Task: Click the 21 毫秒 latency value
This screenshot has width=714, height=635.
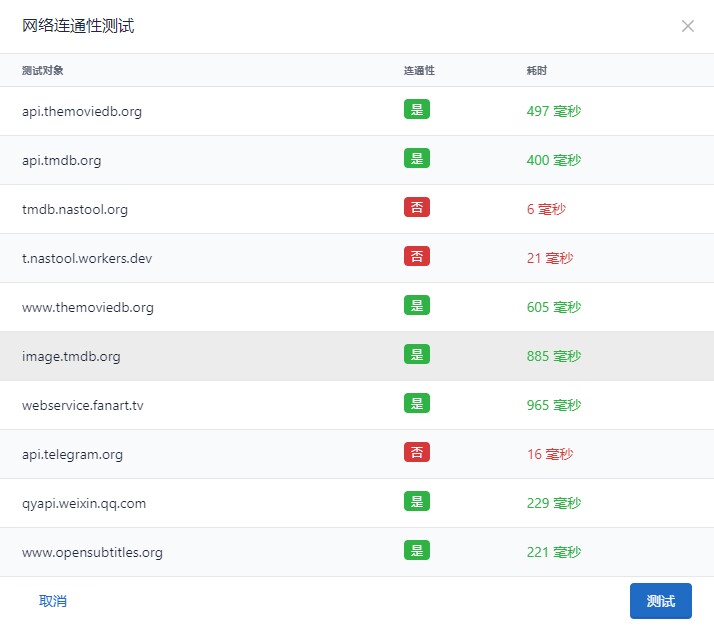Action: tap(550, 258)
